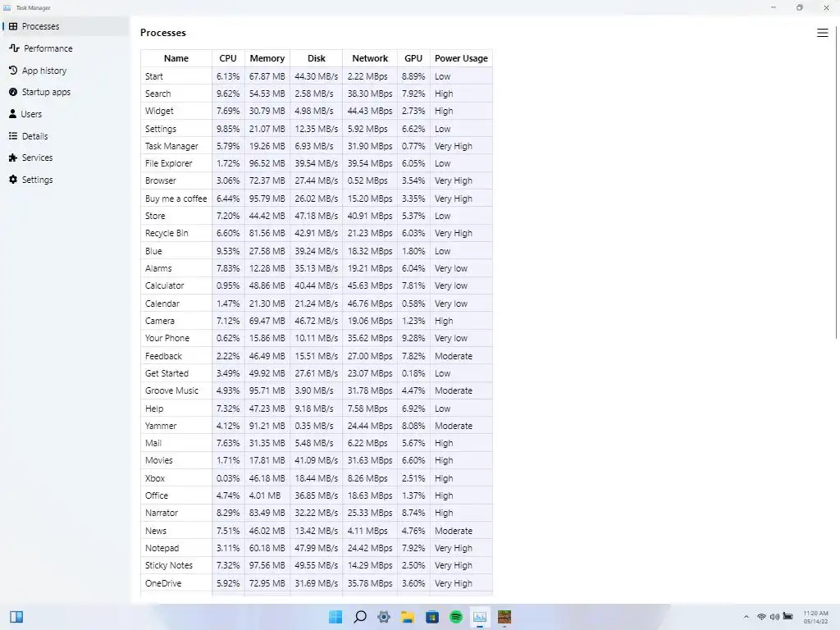Click the Users person icon

click(12, 113)
